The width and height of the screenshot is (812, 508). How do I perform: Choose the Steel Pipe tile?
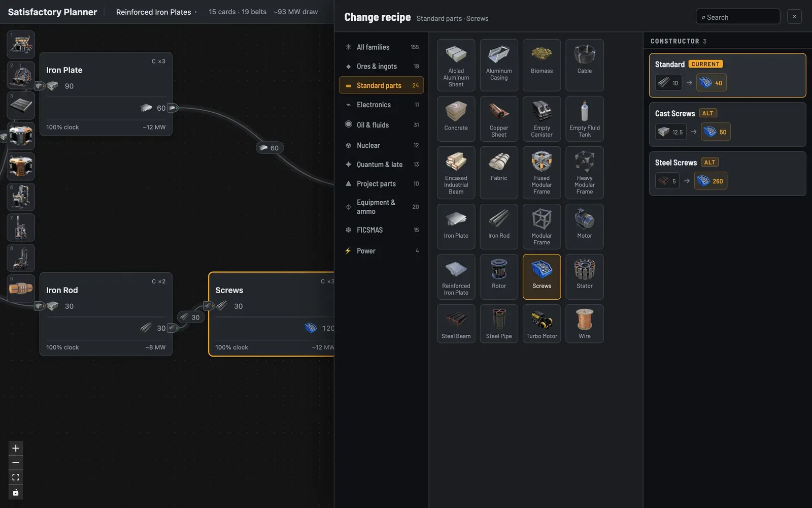point(499,324)
